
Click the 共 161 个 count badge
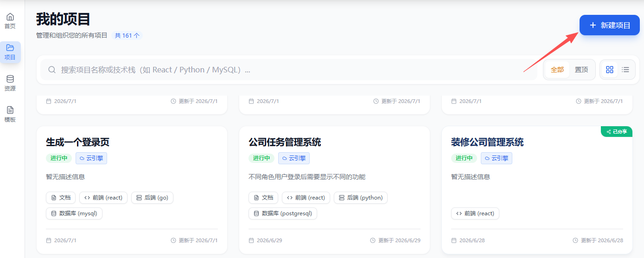(x=127, y=35)
